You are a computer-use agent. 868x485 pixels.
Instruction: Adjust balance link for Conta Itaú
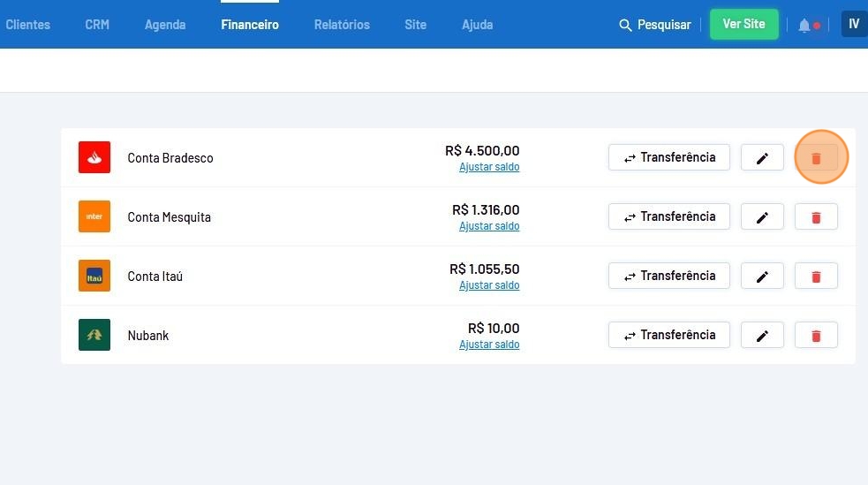pos(489,285)
